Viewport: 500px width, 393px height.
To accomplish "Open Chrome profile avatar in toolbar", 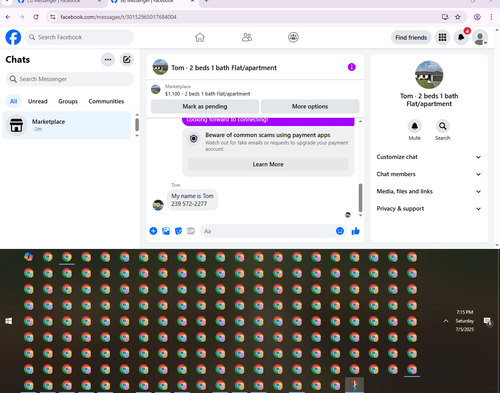I will point(477,17).
